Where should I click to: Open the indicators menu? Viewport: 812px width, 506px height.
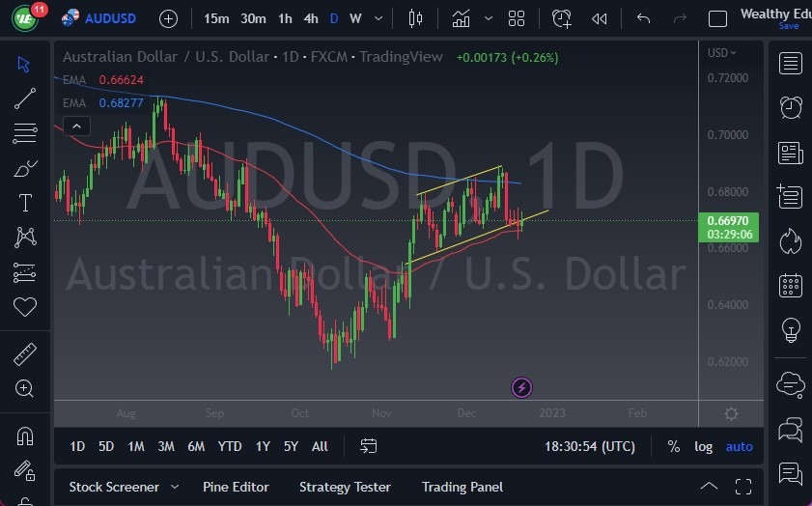pyautogui.click(x=461, y=19)
